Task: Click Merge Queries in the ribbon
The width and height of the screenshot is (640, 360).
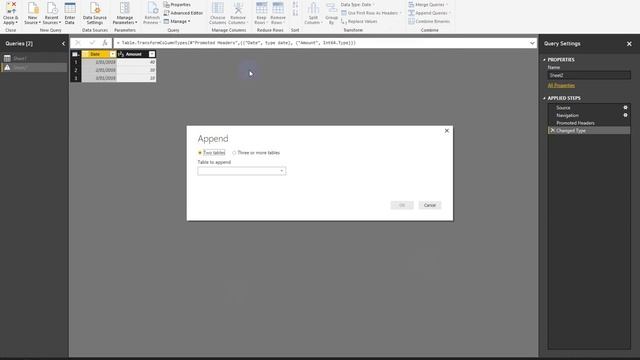Action: pos(428,4)
